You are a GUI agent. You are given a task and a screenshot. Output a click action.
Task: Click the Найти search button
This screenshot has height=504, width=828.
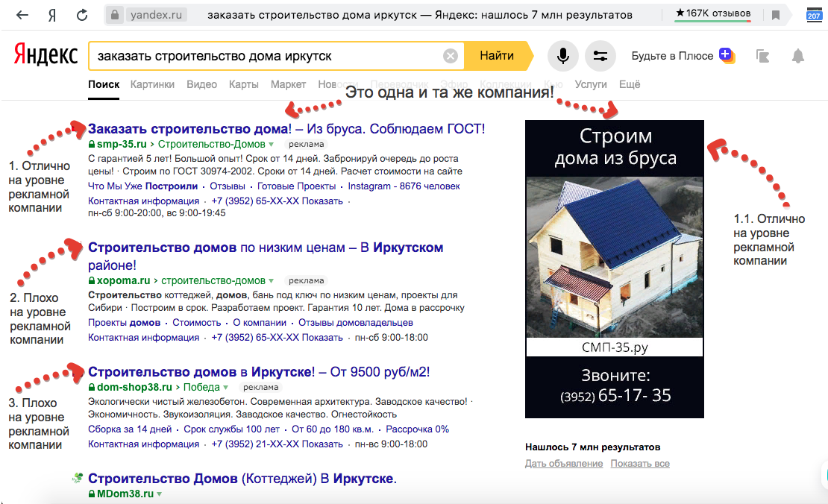497,56
